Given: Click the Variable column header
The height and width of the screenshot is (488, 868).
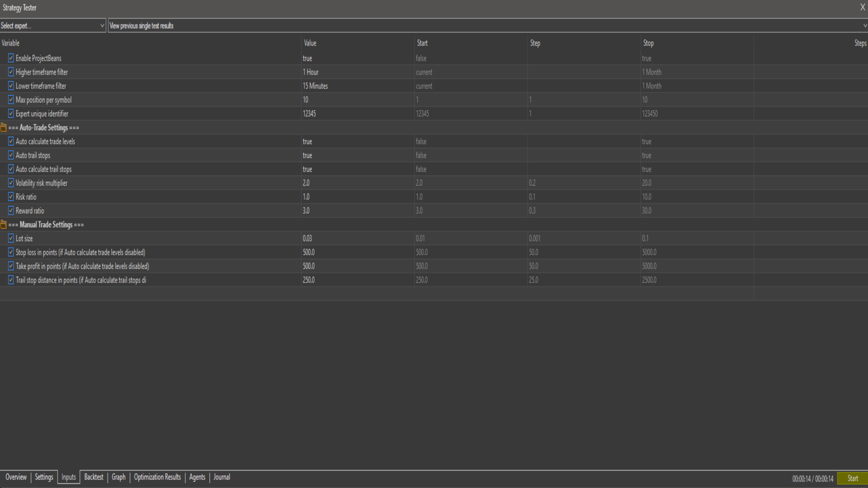Looking at the screenshot, I should coord(11,43).
